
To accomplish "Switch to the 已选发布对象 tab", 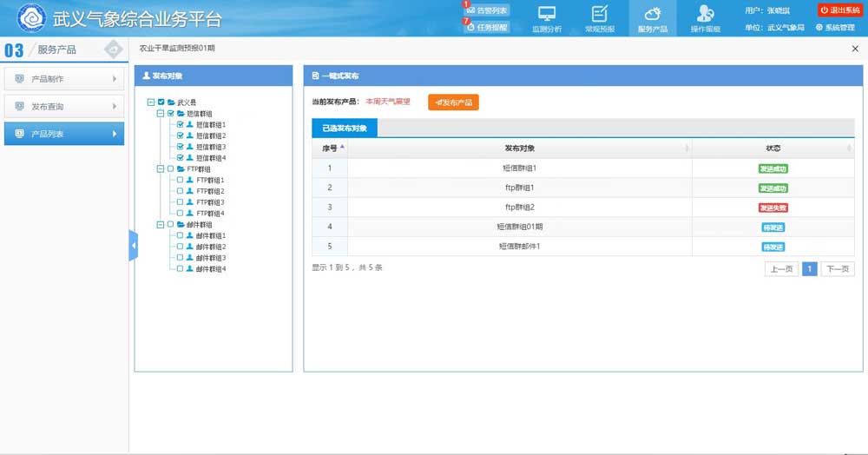I will (x=345, y=129).
